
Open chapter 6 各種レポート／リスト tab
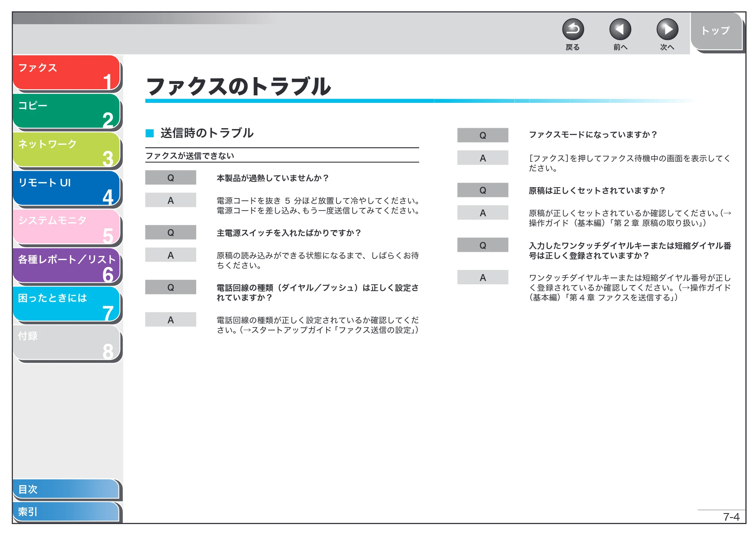click(x=66, y=265)
